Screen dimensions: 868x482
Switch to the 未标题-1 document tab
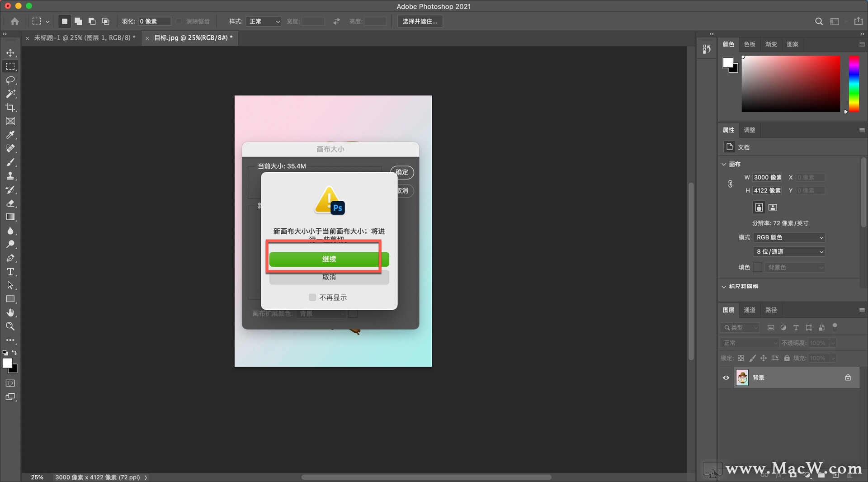click(x=85, y=38)
